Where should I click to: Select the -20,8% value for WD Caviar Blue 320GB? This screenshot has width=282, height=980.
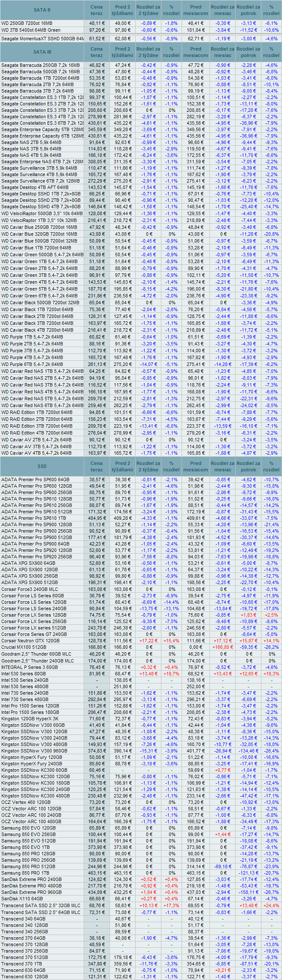[x=271, y=234]
